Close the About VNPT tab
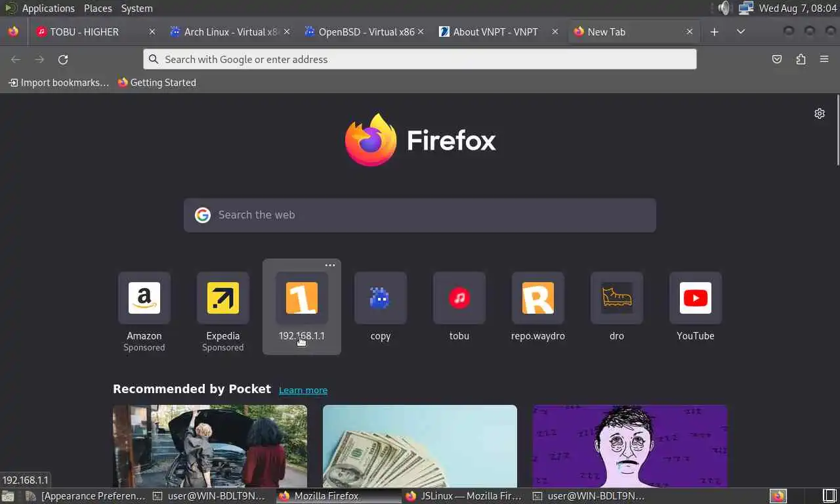Image resolution: width=840 pixels, height=504 pixels. click(555, 31)
